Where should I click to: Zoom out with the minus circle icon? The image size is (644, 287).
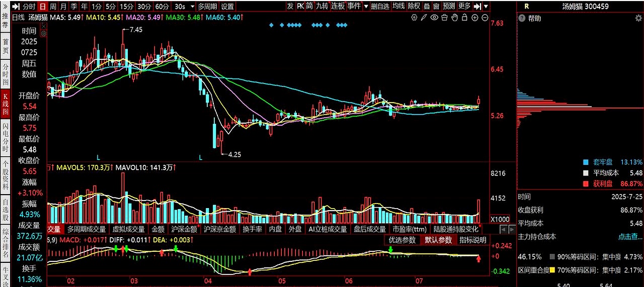click(x=485, y=18)
